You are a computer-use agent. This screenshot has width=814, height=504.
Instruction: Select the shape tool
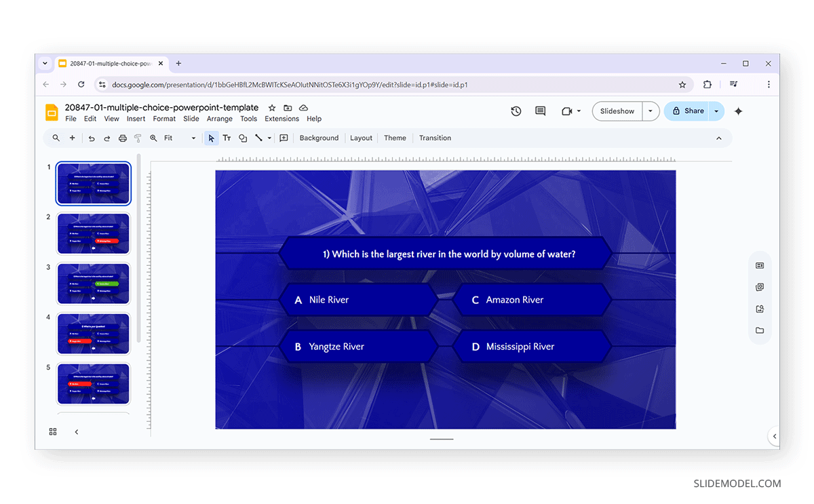point(243,138)
